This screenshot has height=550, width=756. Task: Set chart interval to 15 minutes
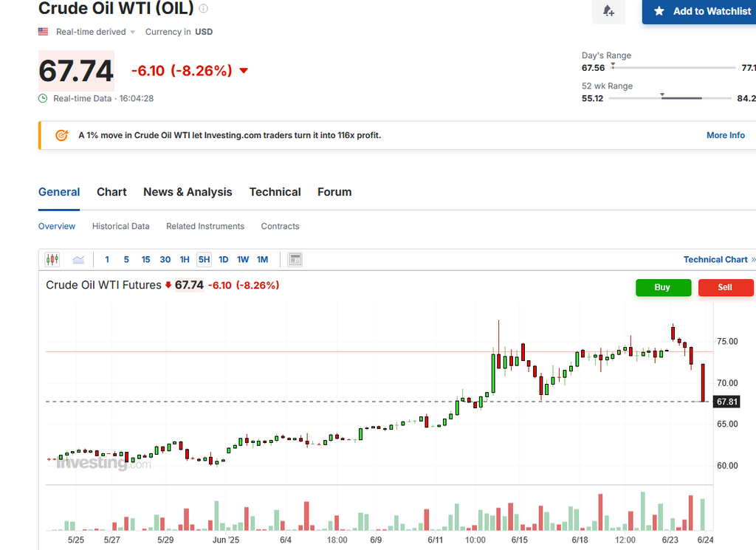[145, 260]
